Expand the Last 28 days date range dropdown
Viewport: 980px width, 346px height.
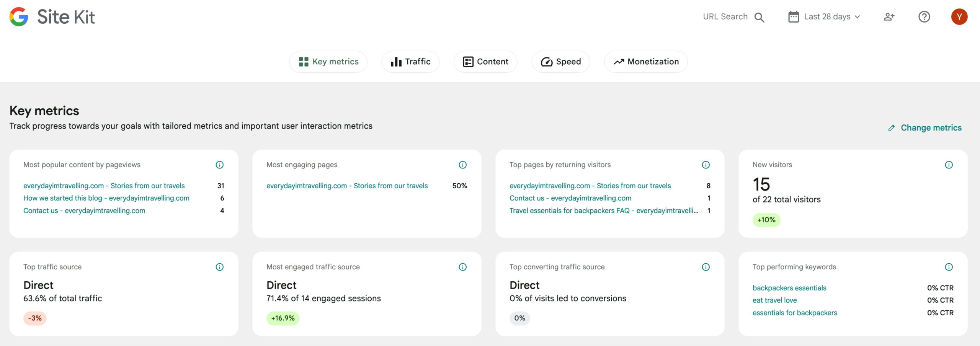point(825,17)
